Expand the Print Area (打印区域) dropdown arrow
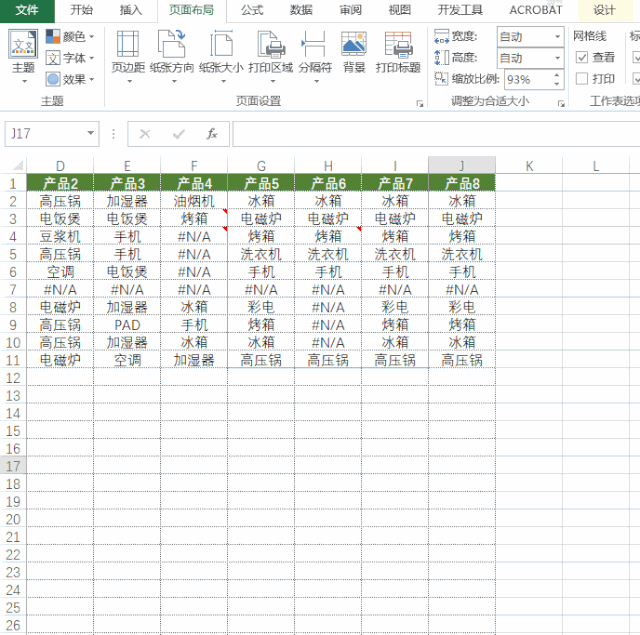Screen dimensions: 640x635 click(273, 82)
